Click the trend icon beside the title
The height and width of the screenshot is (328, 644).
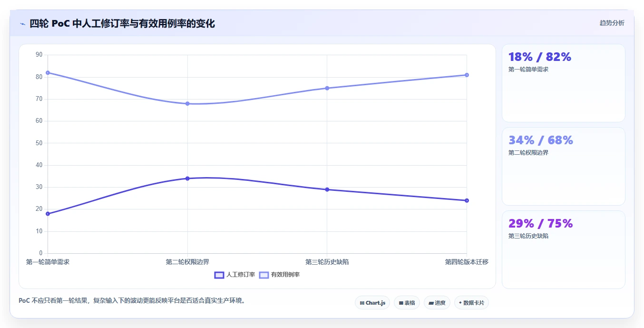coord(22,24)
